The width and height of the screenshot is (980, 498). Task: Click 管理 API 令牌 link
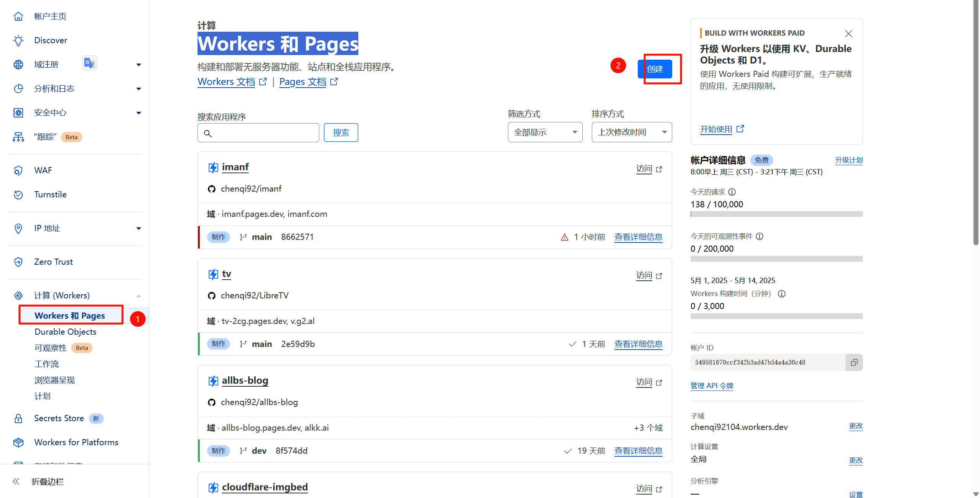[x=712, y=386]
